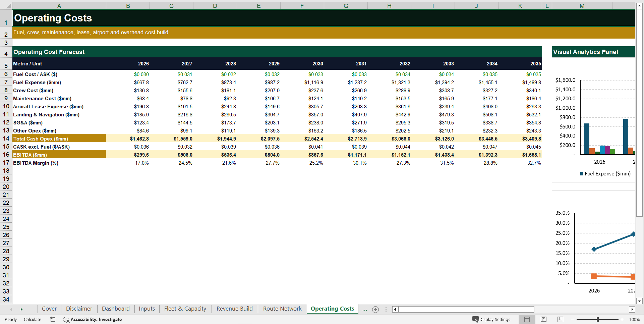Open Display Settings in status bar
Screen dimensions: 644x324
click(491, 319)
